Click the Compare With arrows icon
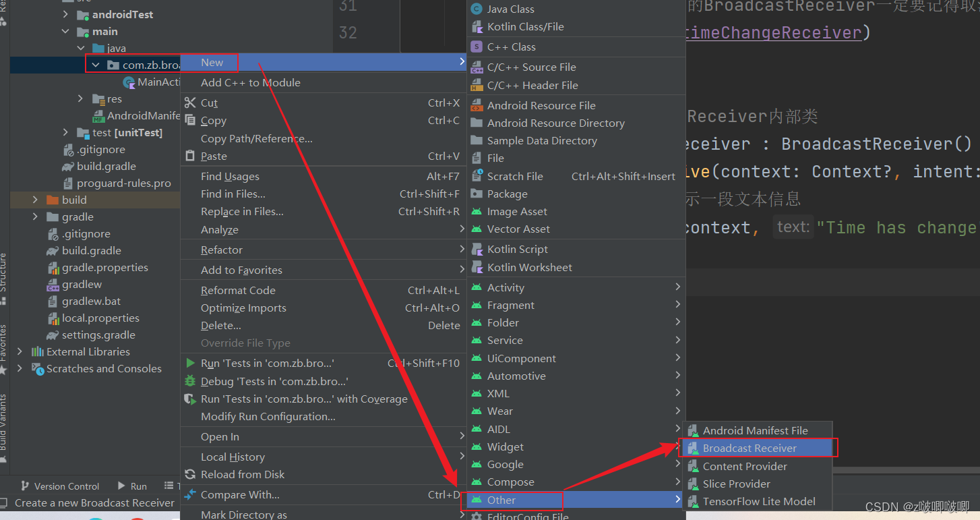 point(190,494)
